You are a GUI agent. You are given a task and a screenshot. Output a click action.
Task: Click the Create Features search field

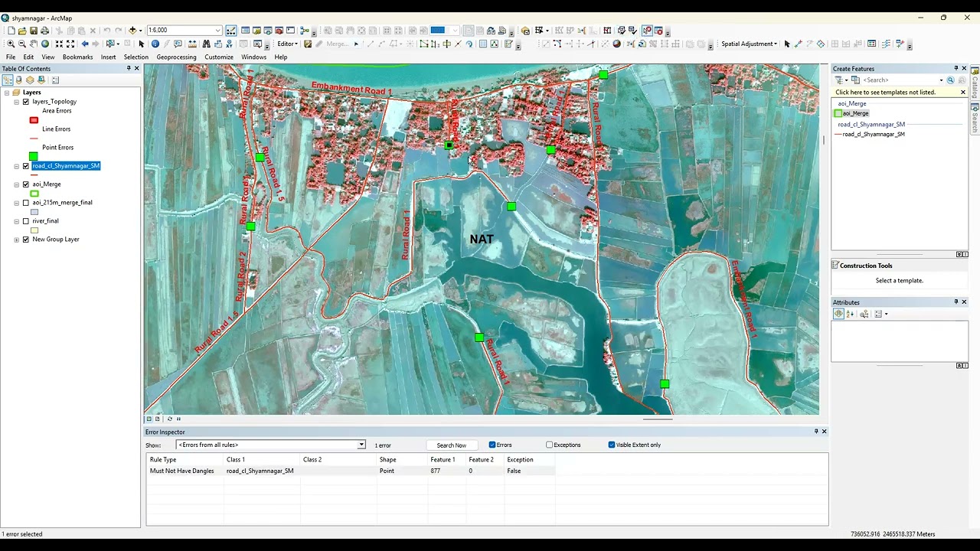[x=900, y=80]
